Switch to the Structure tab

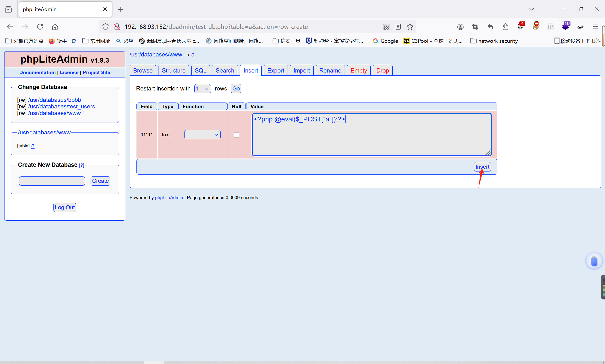coord(173,71)
